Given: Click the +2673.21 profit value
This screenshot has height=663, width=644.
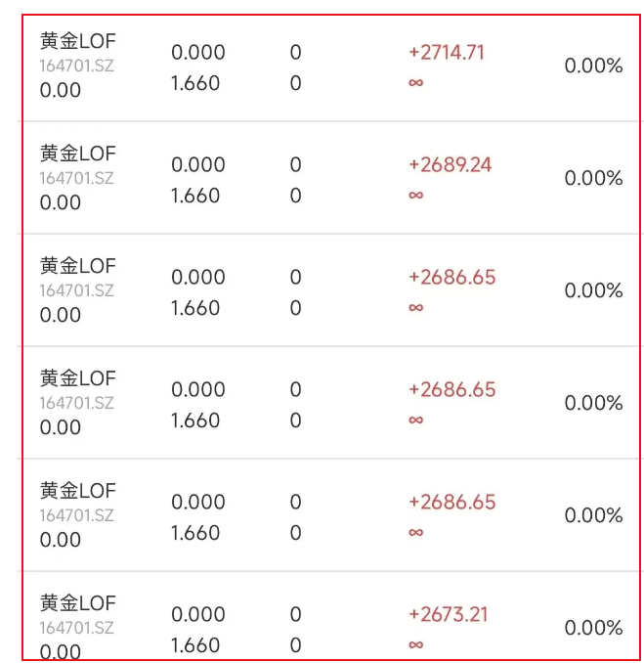Looking at the screenshot, I should point(448,615).
